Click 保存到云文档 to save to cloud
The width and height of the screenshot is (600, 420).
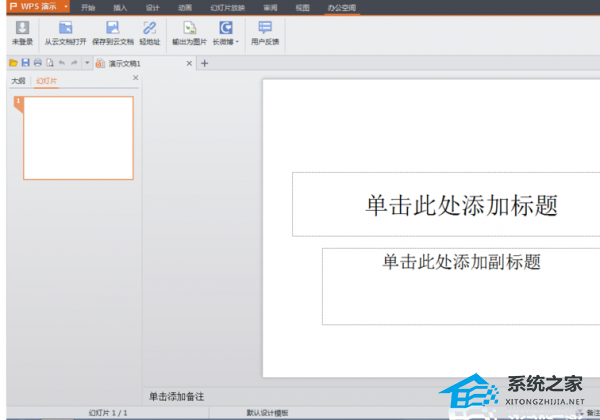click(x=113, y=33)
